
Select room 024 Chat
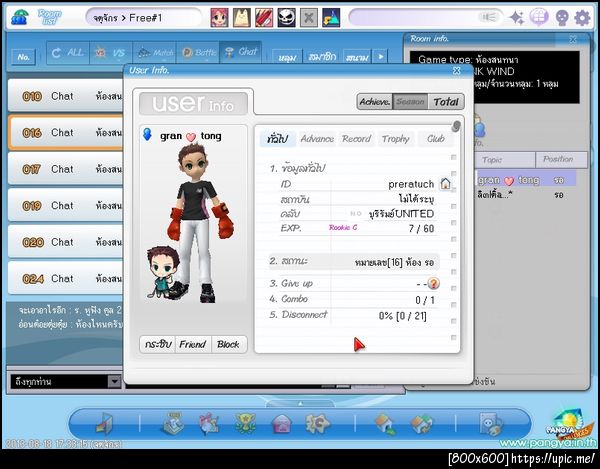click(65, 278)
